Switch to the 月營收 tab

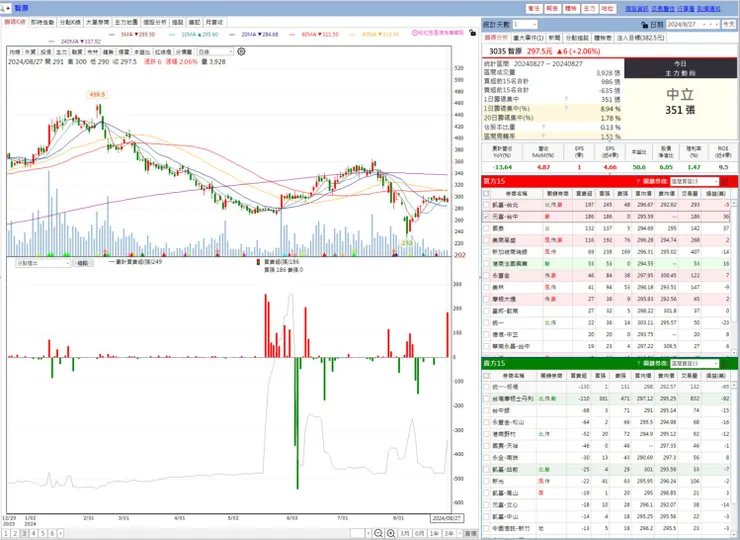tap(214, 22)
